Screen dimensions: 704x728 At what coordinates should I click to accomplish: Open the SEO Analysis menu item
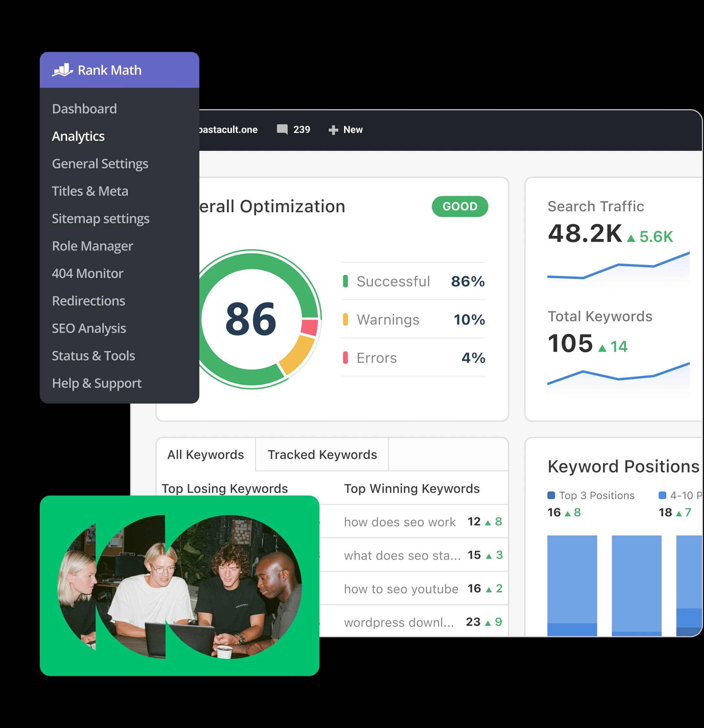tap(89, 328)
